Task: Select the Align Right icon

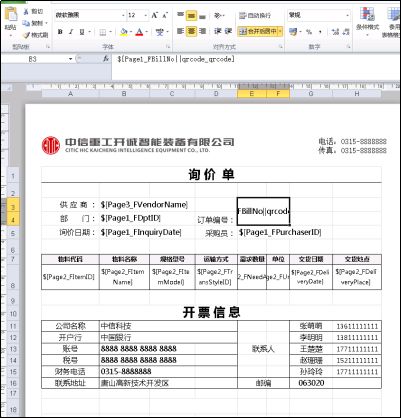Action: (202, 31)
